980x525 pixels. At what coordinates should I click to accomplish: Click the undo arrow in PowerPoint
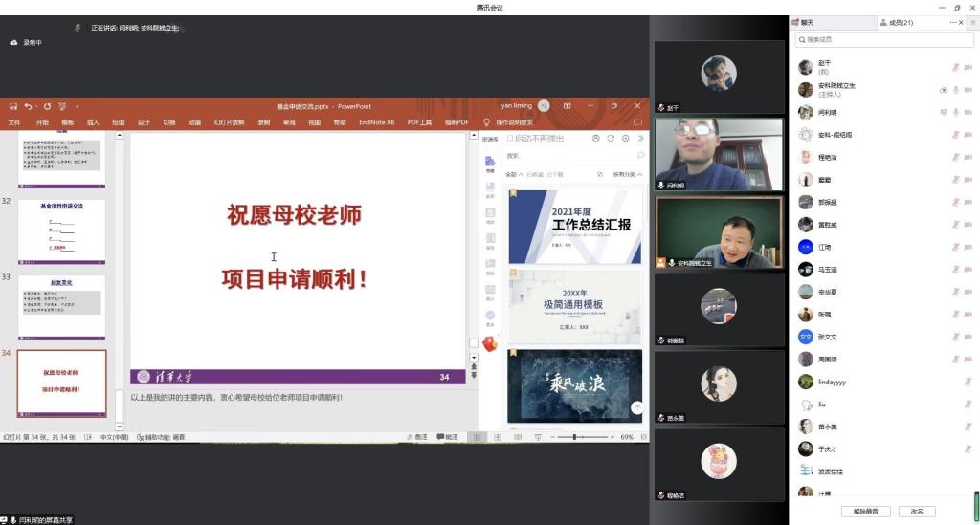[30, 106]
